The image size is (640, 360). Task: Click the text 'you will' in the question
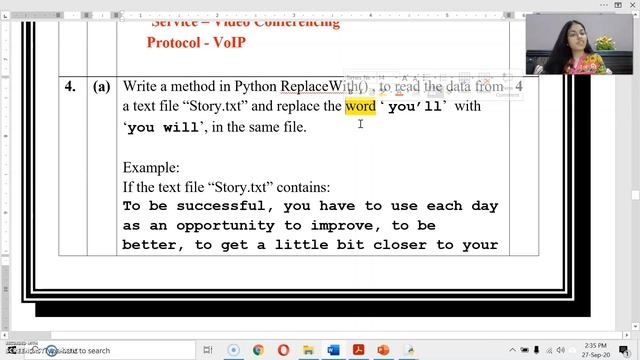click(x=163, y=128)
